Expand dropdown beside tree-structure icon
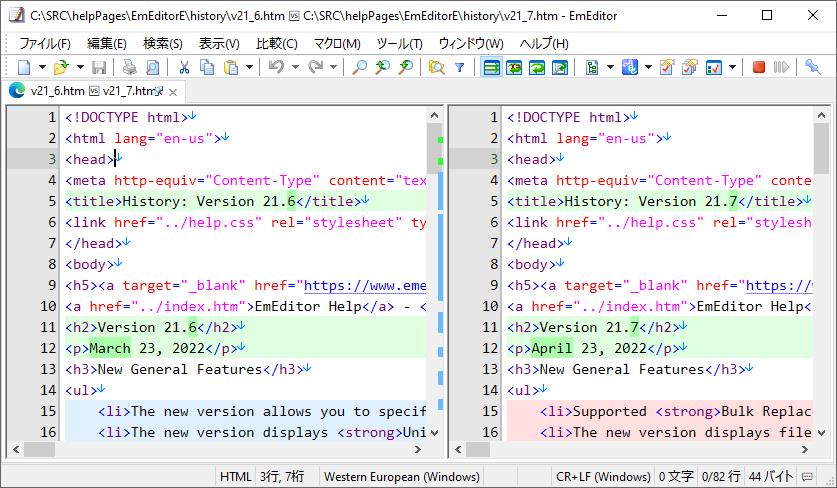Viewport: 837px width, 488px height. [610, 67]
